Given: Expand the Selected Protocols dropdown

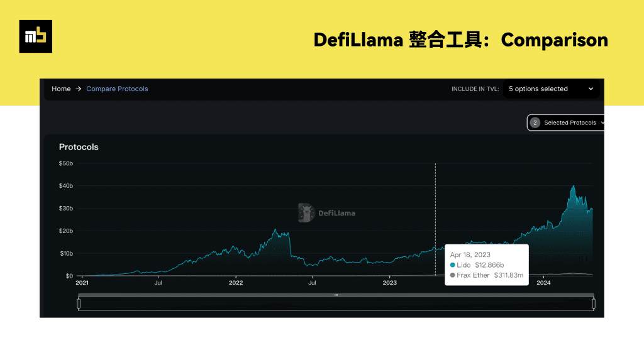Looking at the screenshot, I should (x=565, y=123).
